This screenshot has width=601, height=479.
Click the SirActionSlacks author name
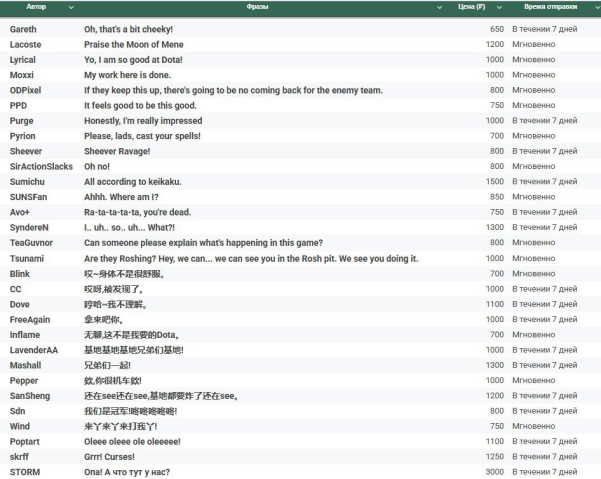41,166
